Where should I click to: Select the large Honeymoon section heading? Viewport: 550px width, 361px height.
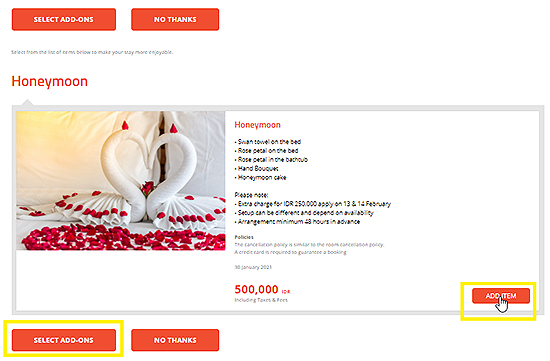click(x=49, y=81)
